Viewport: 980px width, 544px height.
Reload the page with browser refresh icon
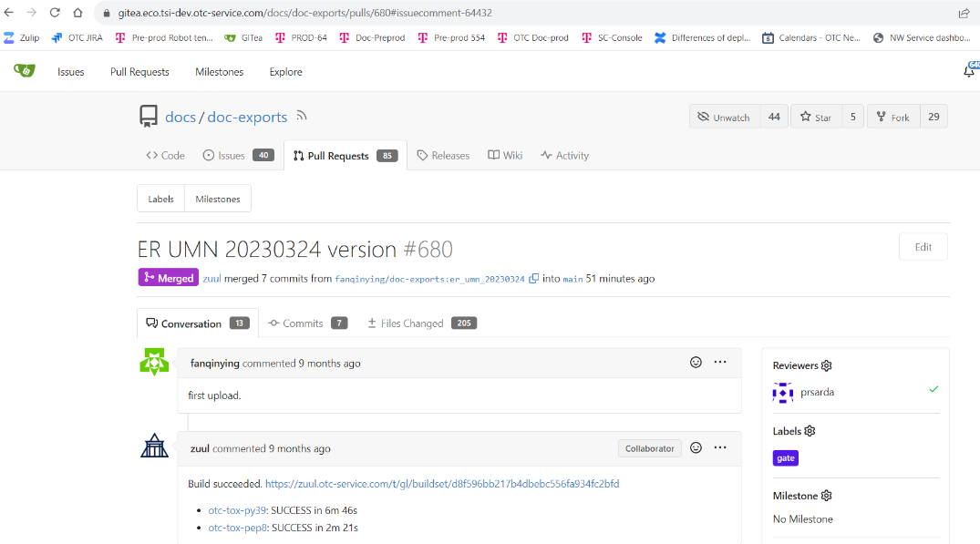pos(55,13)
